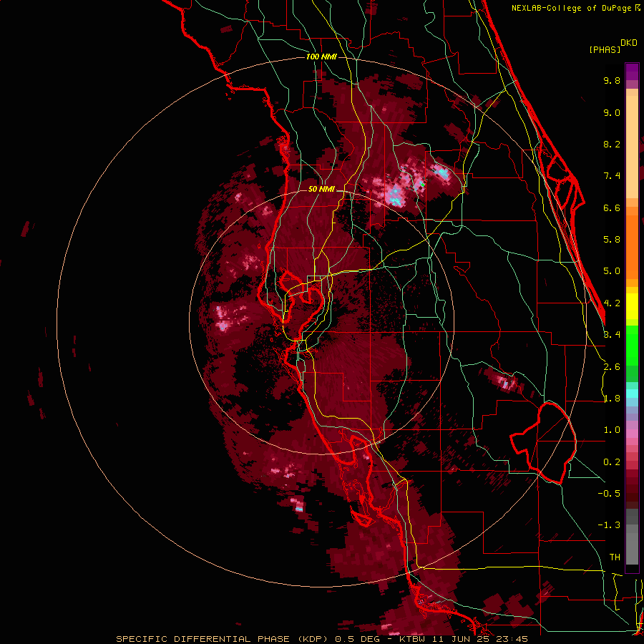Click the TH threshold label
The height and width of the screenshot is (644, 644).
pos(615,557)
